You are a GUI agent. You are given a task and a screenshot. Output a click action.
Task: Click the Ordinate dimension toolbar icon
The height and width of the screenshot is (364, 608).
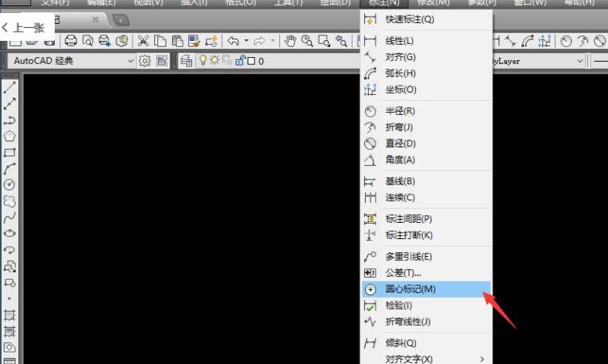[545, 41]
